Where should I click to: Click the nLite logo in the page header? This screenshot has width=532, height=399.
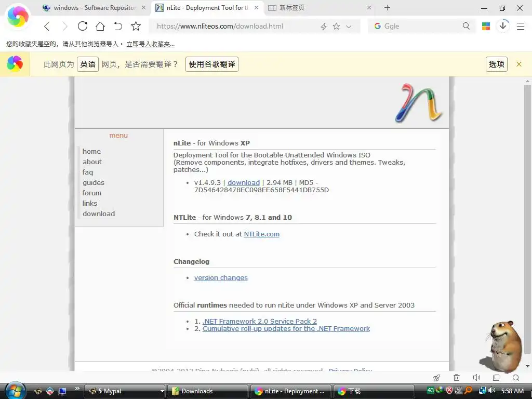[418, 103]
